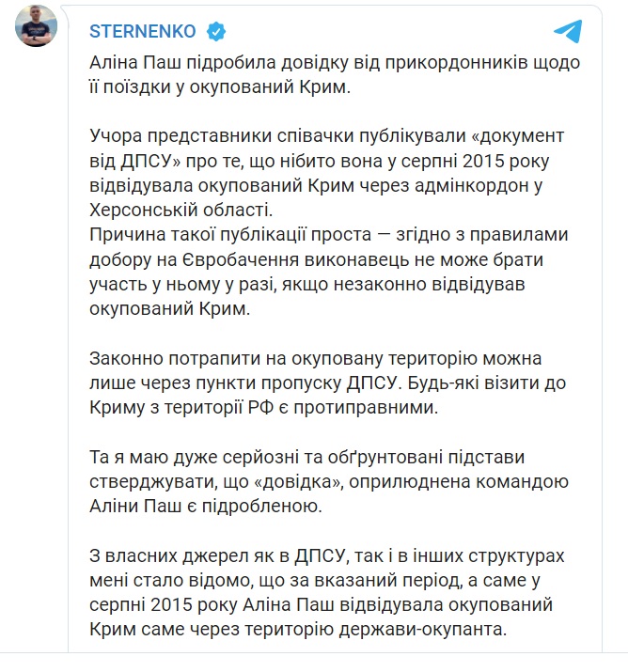The image size is (628, 672).
Task: Click the text 'Криму з території РФ є протиправними.'
Action: [264, 408]
